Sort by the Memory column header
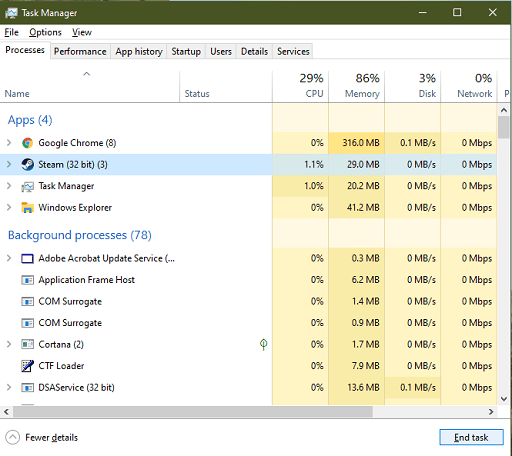Screen dimensions: 512x456 (x=357, y=86)
